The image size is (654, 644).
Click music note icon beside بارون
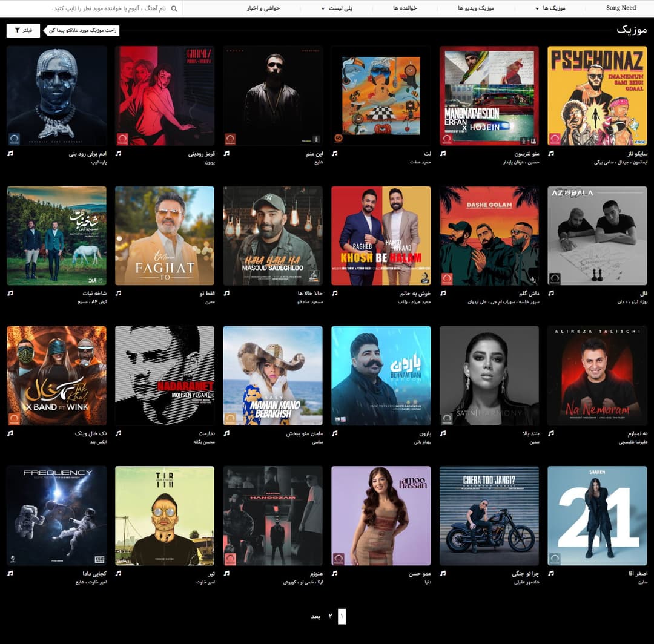pos(334,433)
